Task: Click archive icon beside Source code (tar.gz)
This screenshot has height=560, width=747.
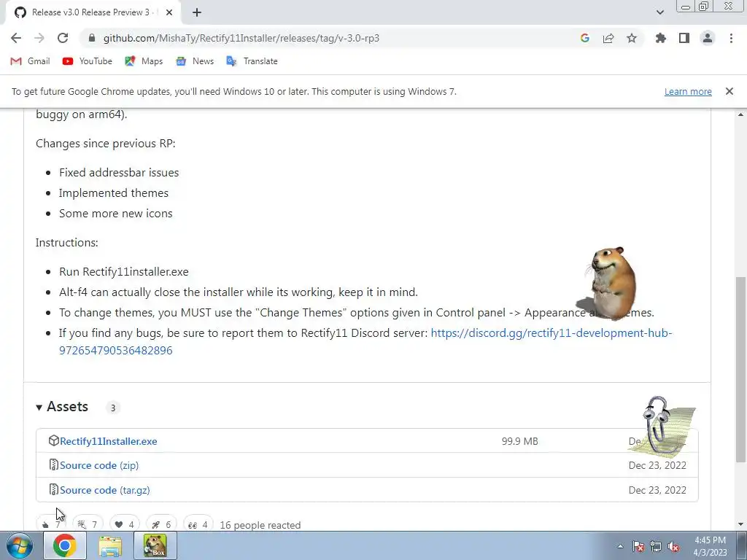Action: (53, 489)
